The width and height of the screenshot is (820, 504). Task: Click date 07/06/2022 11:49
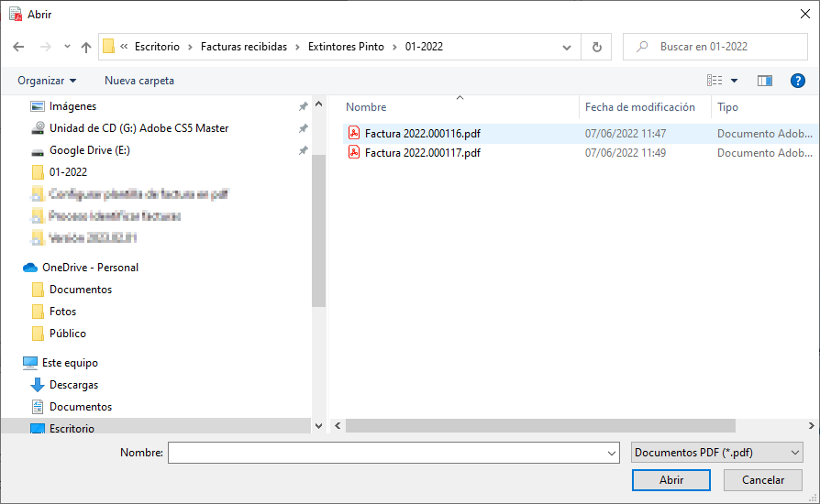pos(626,153)
